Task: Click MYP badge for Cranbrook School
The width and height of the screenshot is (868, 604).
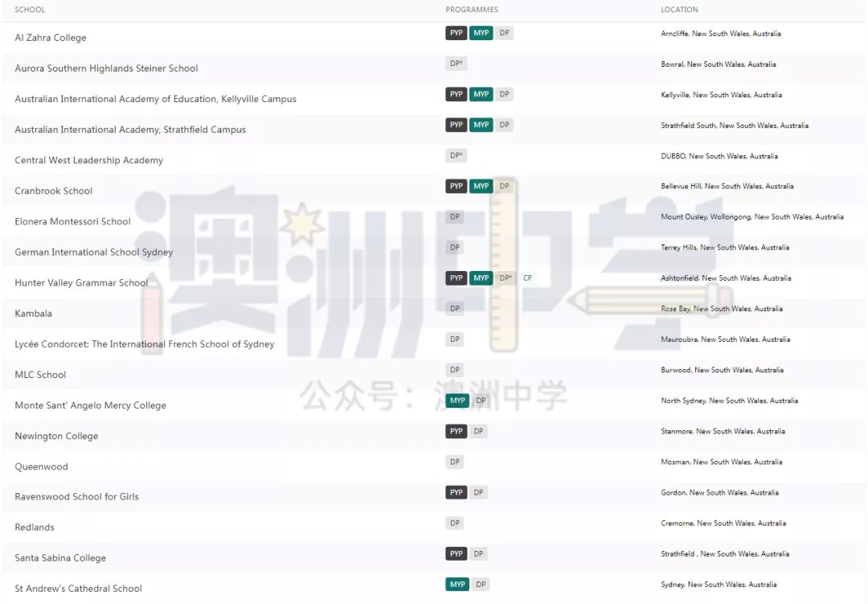Action: tap(481, 187)
